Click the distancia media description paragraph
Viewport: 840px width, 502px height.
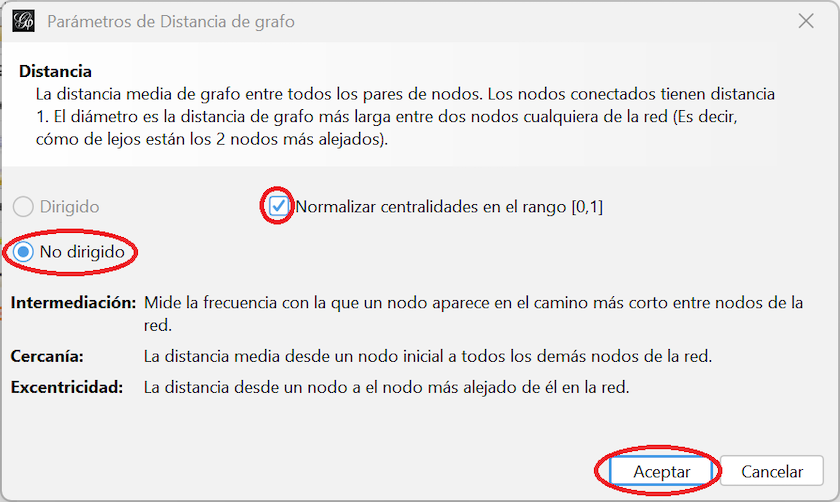405,116
